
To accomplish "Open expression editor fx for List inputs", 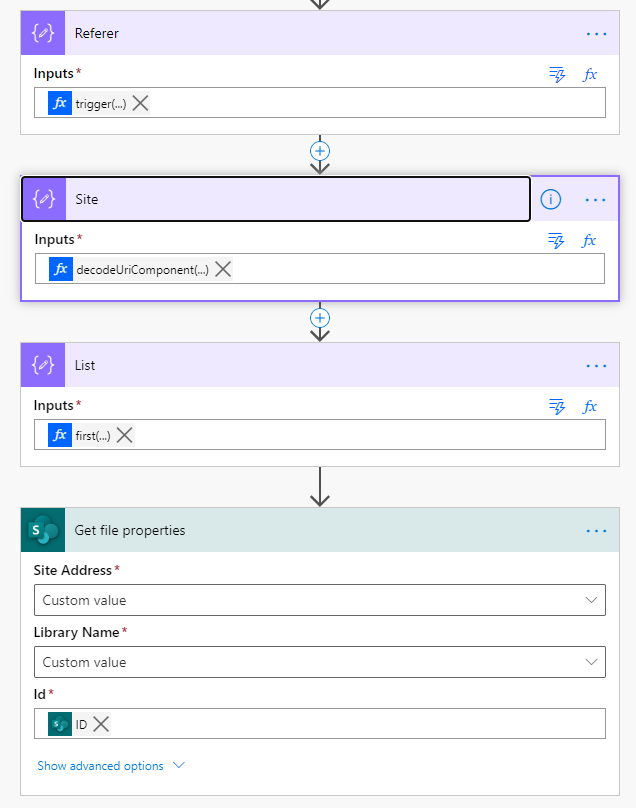I will pyautogui.click(x=590, y=406).
